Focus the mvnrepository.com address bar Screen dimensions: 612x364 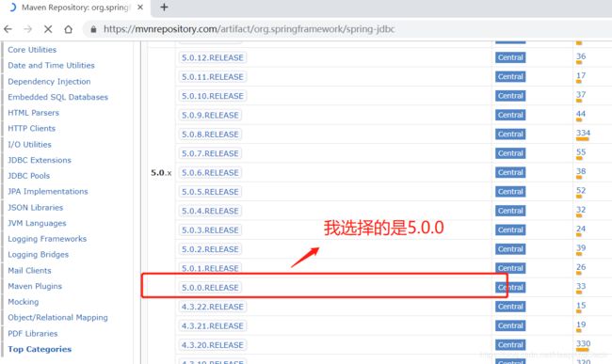(x=249, y=29)
